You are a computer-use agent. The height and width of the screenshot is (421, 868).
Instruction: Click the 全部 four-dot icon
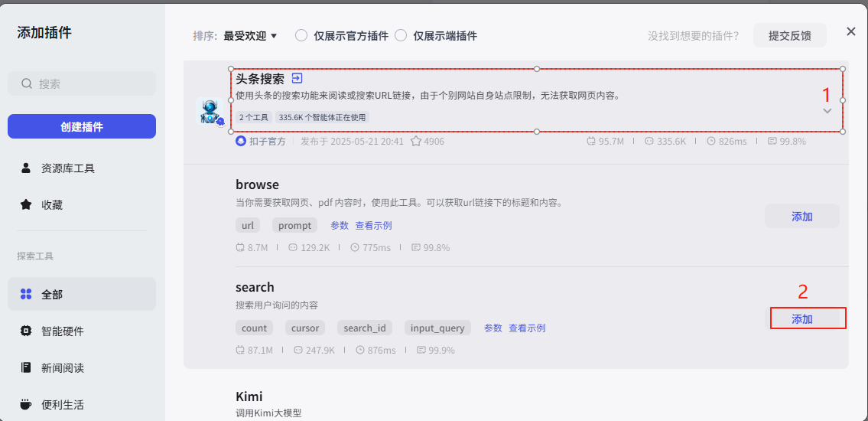[25, 294]
